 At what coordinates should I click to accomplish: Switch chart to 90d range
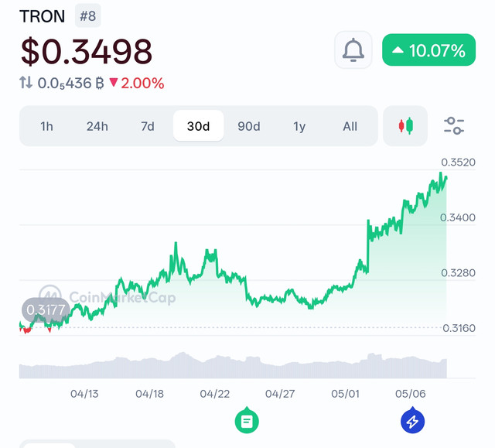(249, 126)
